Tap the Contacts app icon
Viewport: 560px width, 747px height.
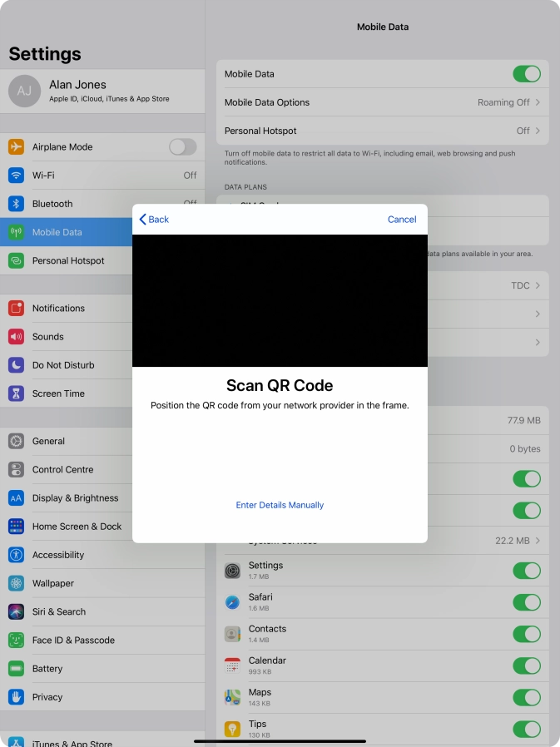[233, 634]
